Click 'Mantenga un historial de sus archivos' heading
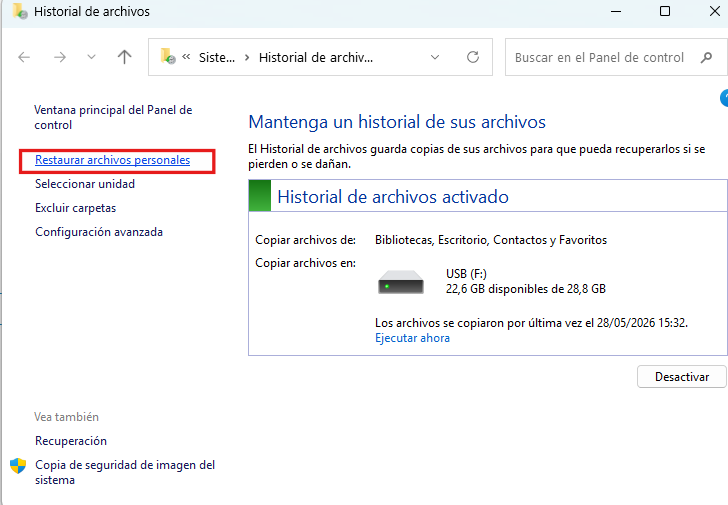Screen dimensions: 728x505 tap(397, 122)
